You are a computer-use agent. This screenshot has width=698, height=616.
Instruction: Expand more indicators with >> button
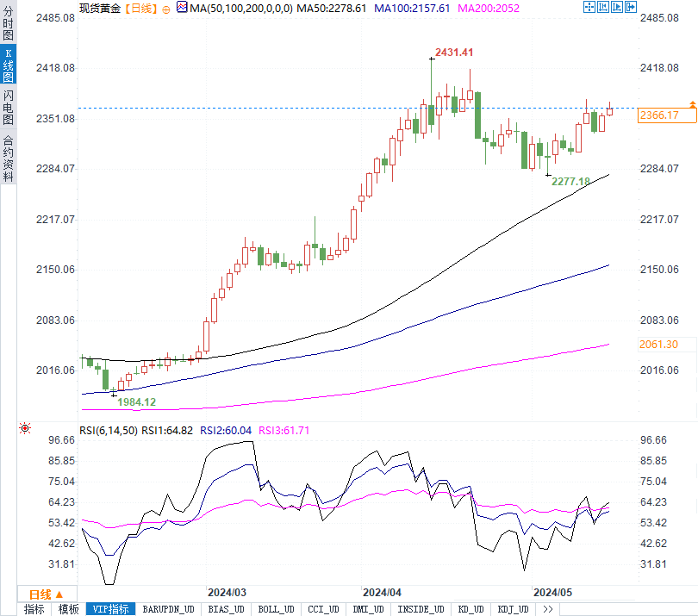[x=548, y=609]
